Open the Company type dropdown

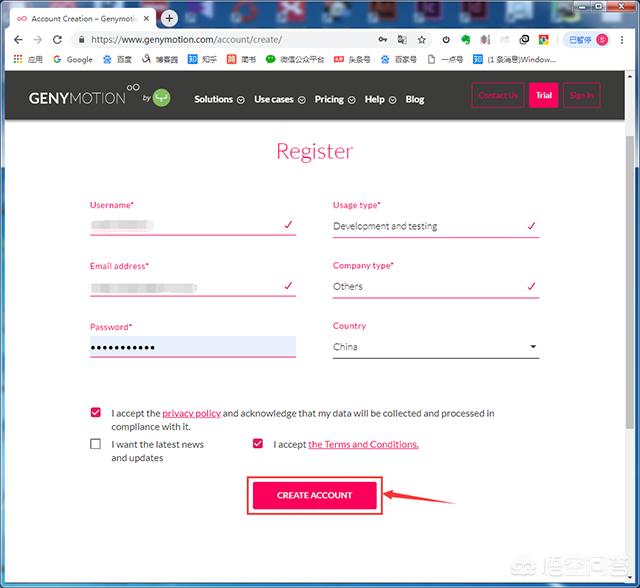[436, 287]
